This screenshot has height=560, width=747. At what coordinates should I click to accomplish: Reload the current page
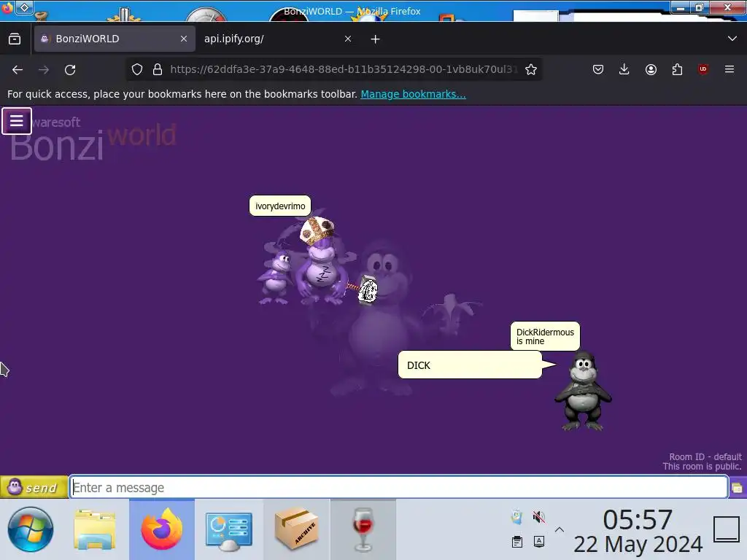70,70
